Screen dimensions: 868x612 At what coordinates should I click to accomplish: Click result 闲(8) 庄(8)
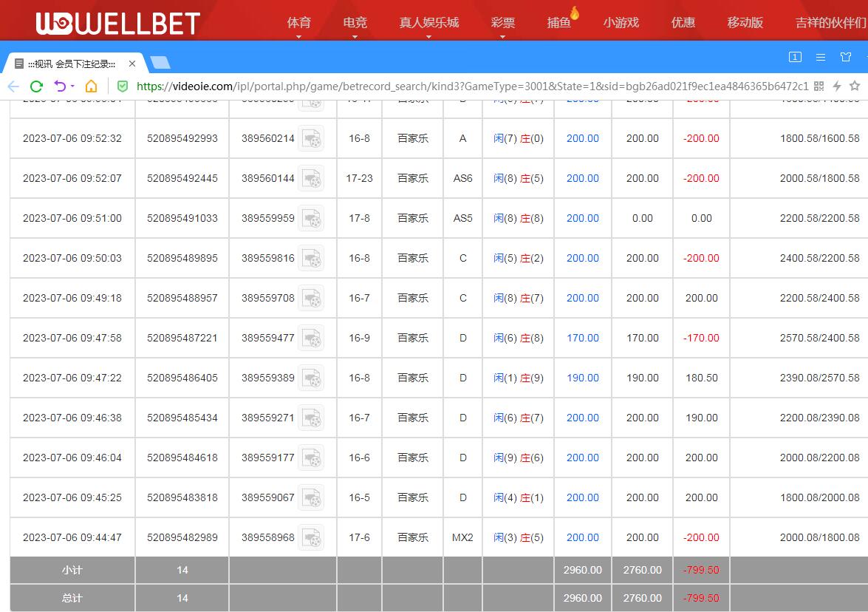(518, 218)
